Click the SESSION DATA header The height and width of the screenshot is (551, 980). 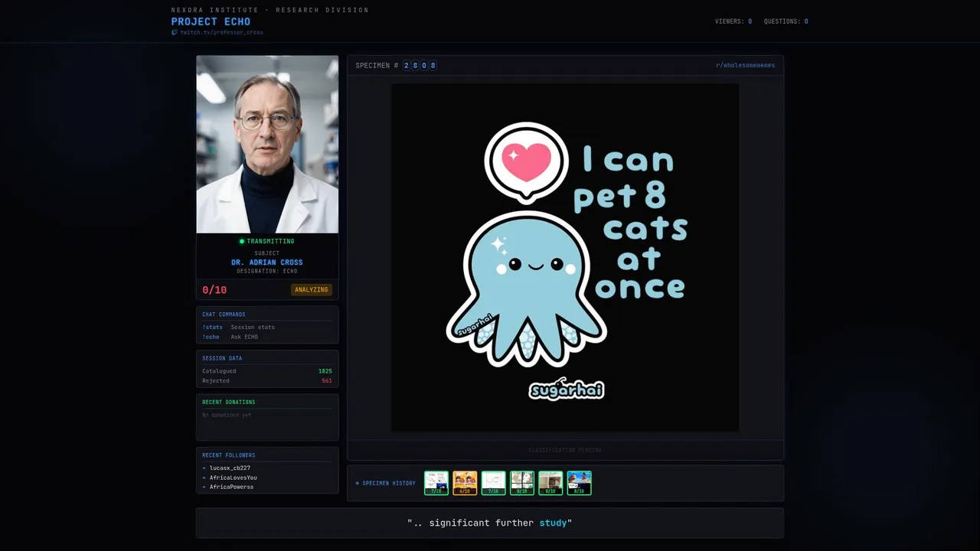click(222, 358)
